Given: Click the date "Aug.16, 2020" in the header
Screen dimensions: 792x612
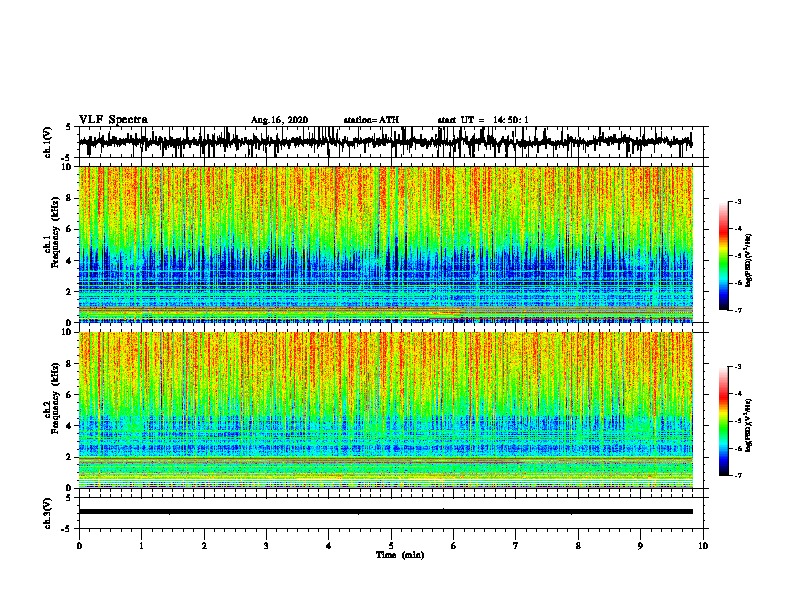Looking at the screenshot, I should [279, 120].
